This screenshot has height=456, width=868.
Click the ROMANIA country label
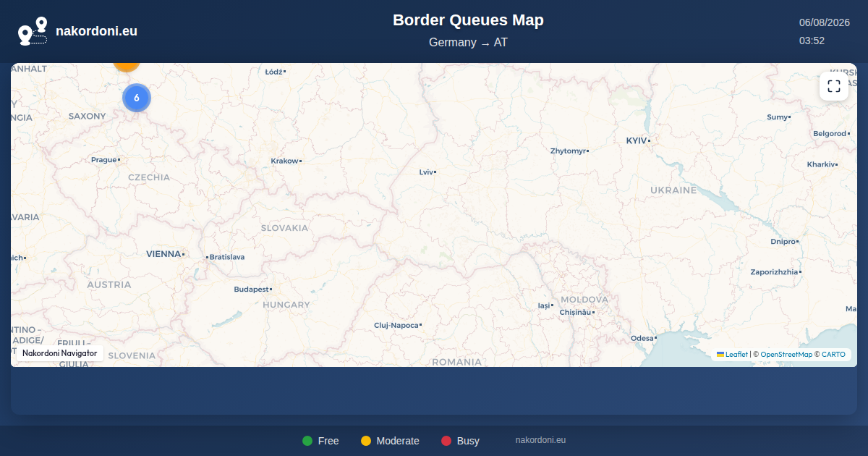tap(456, 362)
